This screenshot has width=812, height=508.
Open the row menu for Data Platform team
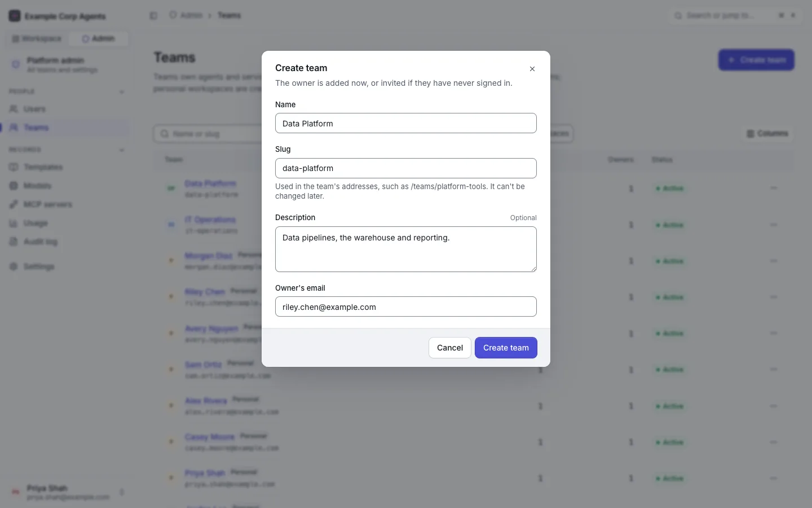pyautogui.click(x=774, y=189)
